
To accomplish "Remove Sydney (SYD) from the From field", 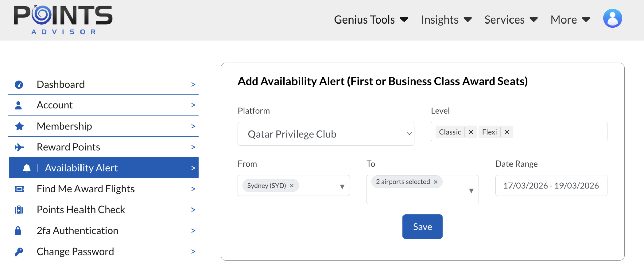I will [x=292, y=186].
